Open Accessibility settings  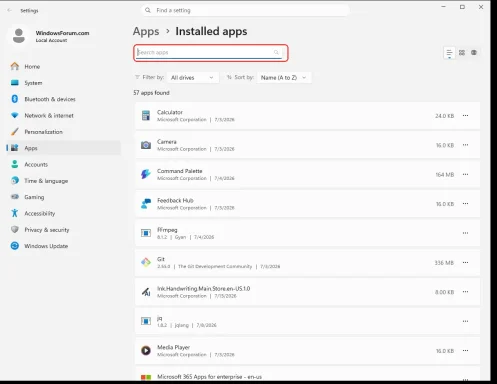click(63, 213)
